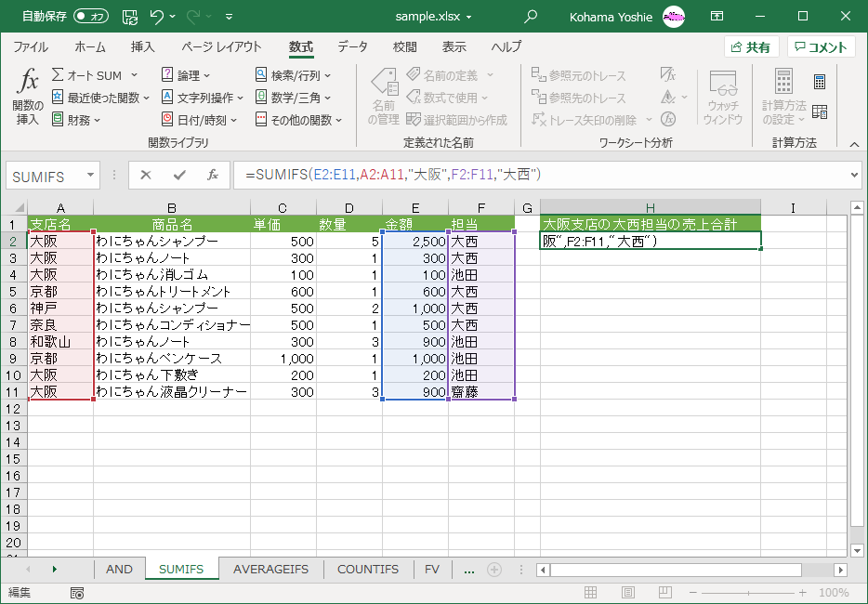Click the zoom slider track
Screen dimensions: 868x604
click(x=748, y=593)
